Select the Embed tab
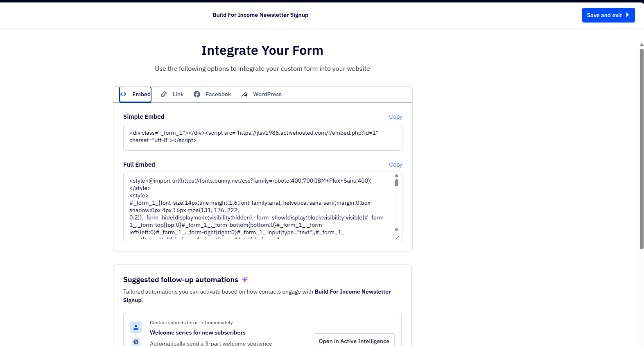This screenshot has height=346, width=644. click(136, 95)
